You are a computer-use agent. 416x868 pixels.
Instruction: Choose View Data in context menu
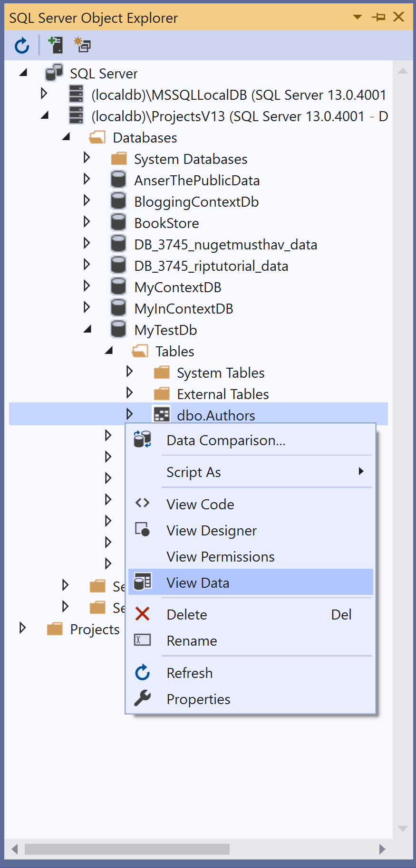[x=251, y=582]
